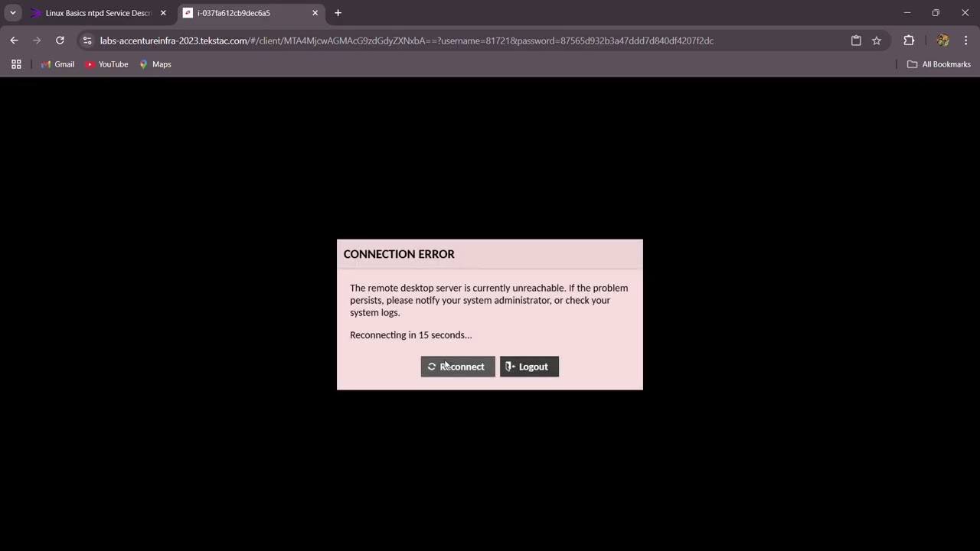Viewport: 980px width, 551px height.
Task: Click the Logout button in error dialog
Action: pos(529,367)
